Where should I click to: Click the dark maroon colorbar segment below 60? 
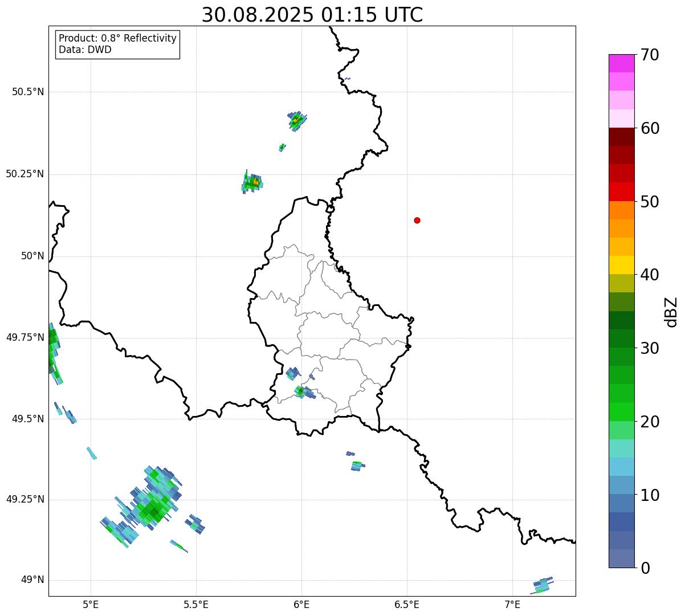[x=621, y=137]
